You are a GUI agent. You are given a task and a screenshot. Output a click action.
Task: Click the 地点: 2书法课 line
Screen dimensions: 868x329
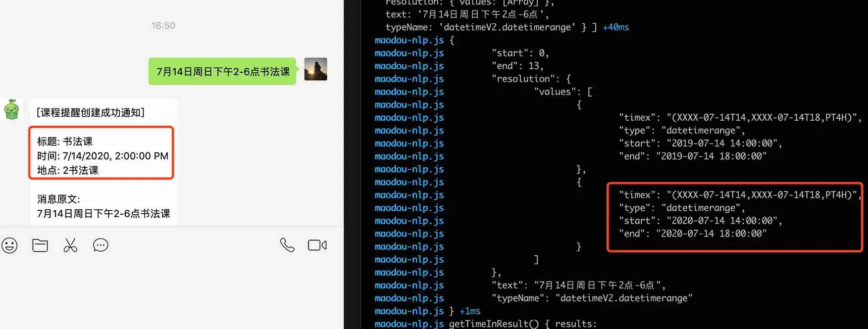point(68,170)
